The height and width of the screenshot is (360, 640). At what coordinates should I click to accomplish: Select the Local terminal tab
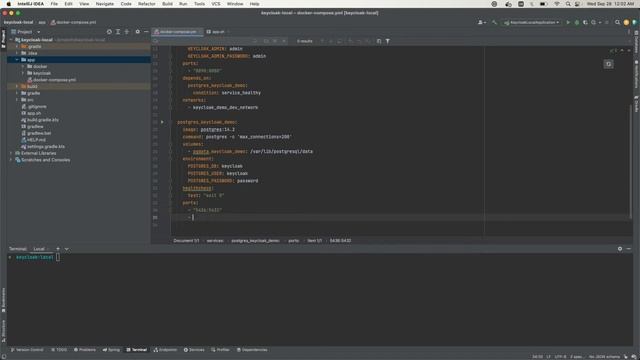pos(39,249)
